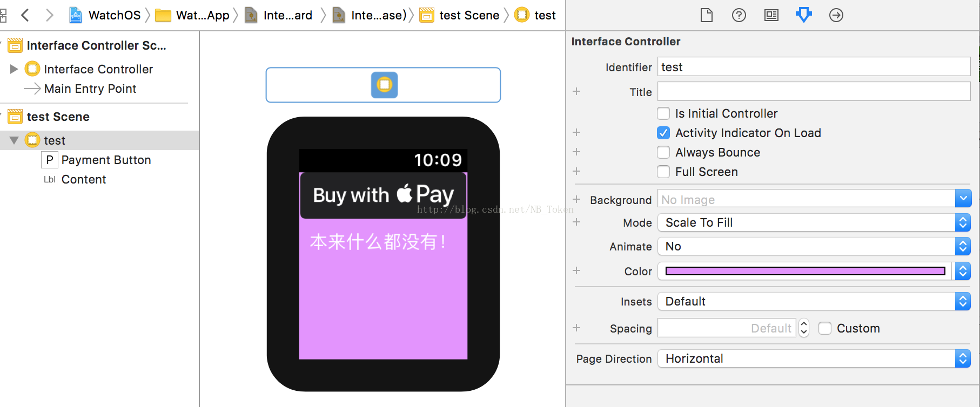The height and width of the screenshot is (407, 980).
Task: Click the Interface Controller Scene storyboard icon
Action: 15,45
